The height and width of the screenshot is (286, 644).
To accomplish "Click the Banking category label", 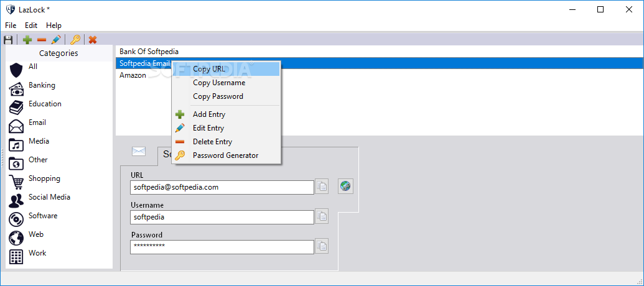I will tap(42, 85).
